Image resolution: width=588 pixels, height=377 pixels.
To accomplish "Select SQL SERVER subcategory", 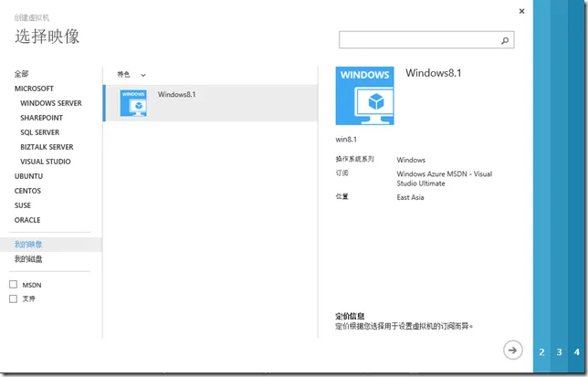I will (40, 132).
